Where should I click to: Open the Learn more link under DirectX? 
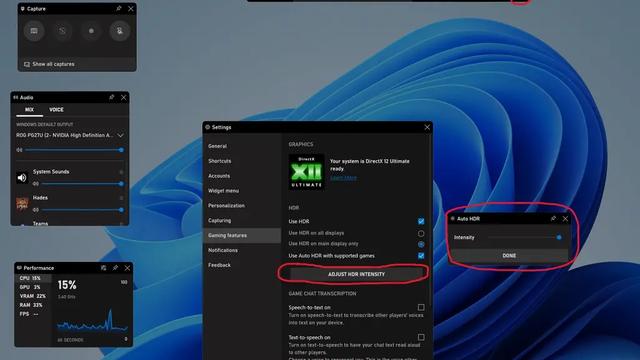343,178
